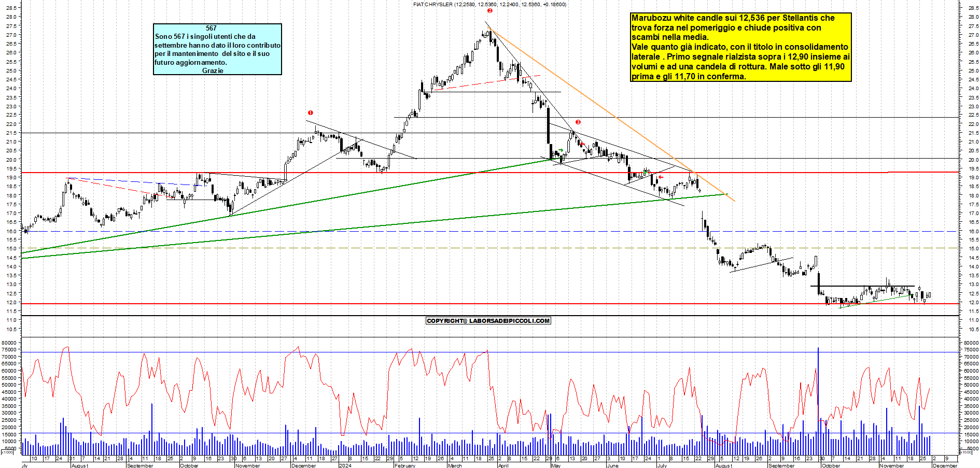Select the yellow Marubozu white candle commentary box
Viewport: 980px width, 468px height.
[x=741, y=47]
